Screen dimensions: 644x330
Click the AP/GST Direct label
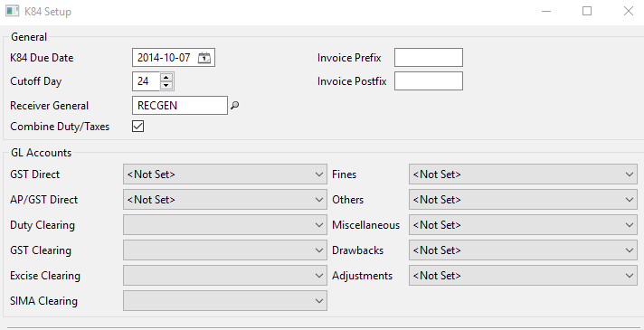pyautogui.click(x=44, y=200)
